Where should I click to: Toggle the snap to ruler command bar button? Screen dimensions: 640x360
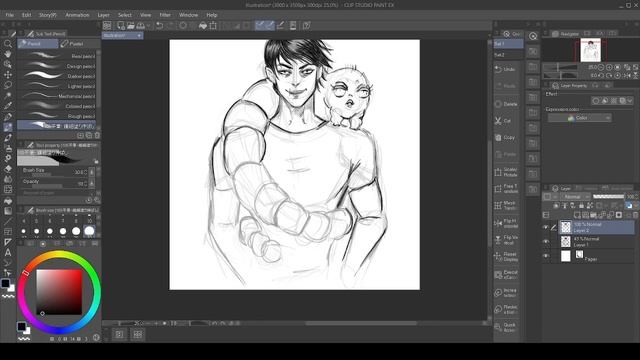(260, 26)
